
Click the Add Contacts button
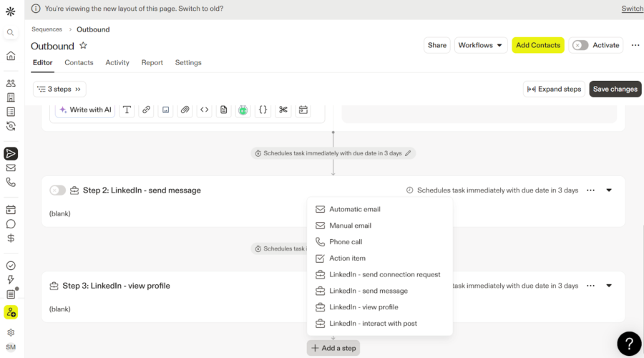[538, 45]
